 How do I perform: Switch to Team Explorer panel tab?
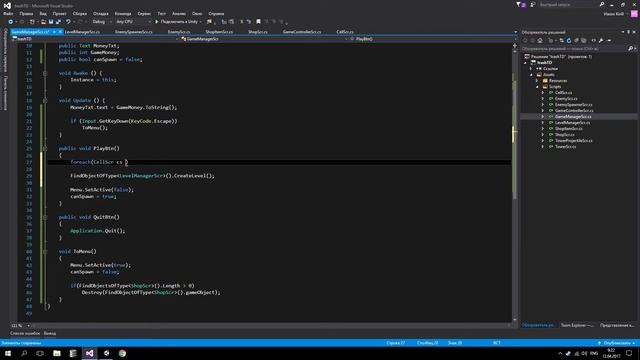[x=576, y=325]
